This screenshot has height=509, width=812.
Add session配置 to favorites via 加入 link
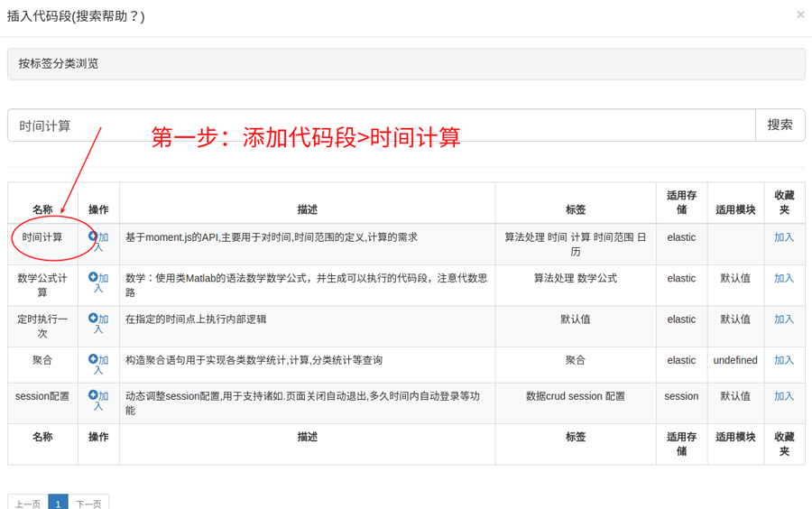tap(783, 396)
